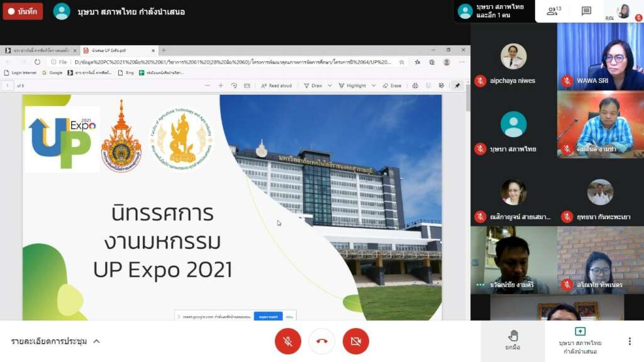Open Draw tool dropdown arrow
This screenshot has height=362, width=644.
pos(330,85)
